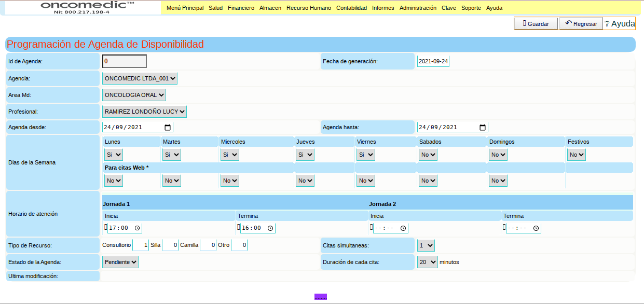Click clock icon in Jornada 1 Termina

pos(270,228)
